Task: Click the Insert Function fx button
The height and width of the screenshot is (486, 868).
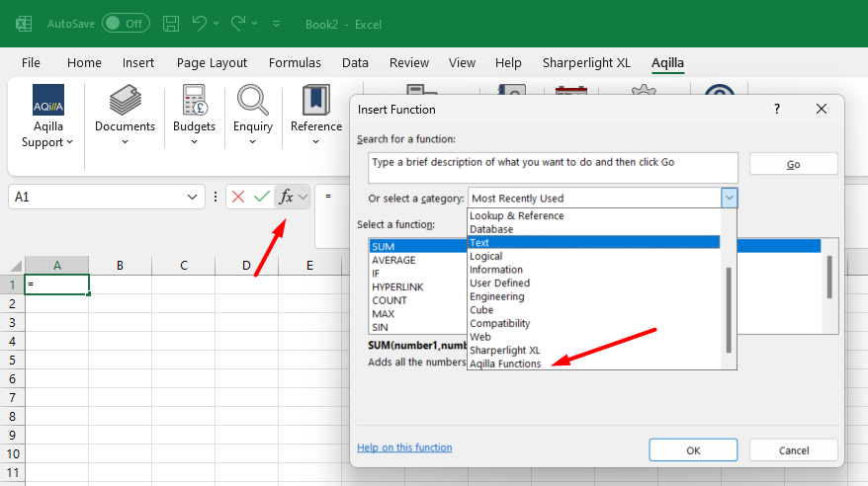Action: pos(286,197)
